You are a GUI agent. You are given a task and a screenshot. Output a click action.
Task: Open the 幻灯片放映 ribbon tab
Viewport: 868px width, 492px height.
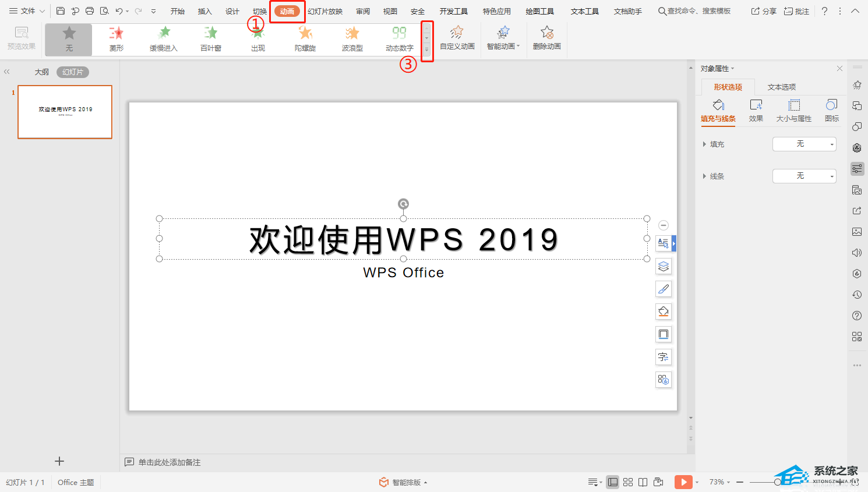click(325, 11)
